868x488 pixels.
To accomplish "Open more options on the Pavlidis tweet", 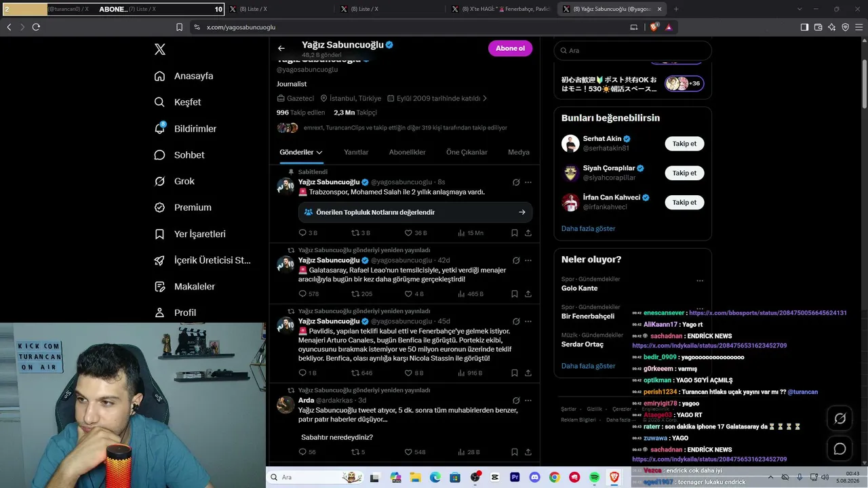I will tap(528, 321).
